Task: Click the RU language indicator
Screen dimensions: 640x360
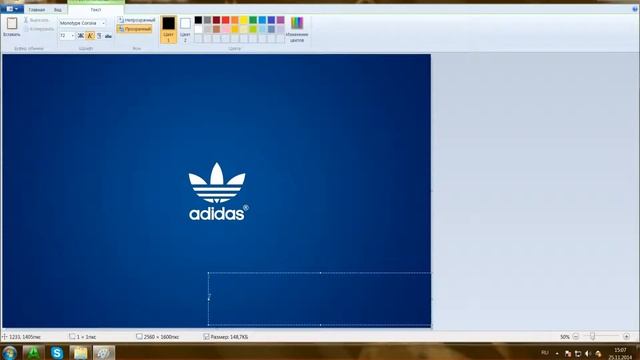Action: click(545, 353)
